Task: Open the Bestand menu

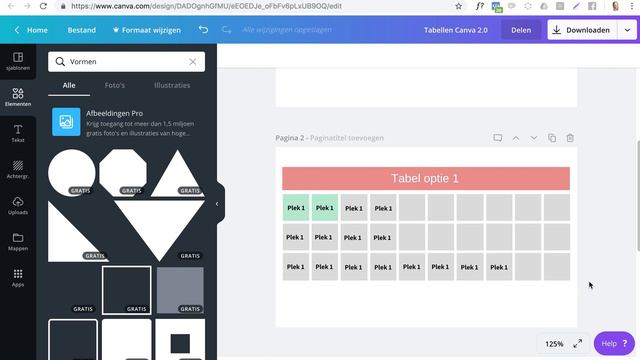Action: [x=82, y=30]
